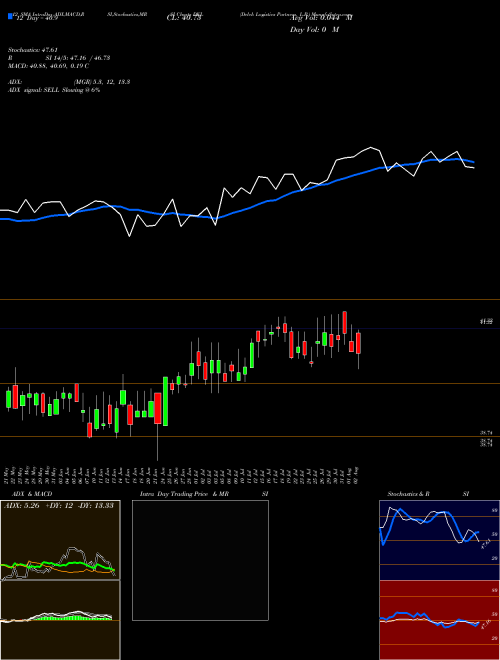Click the SI 14/5: 47.16 / 46.73 reading
500x660 pixels.
[78, 58]
